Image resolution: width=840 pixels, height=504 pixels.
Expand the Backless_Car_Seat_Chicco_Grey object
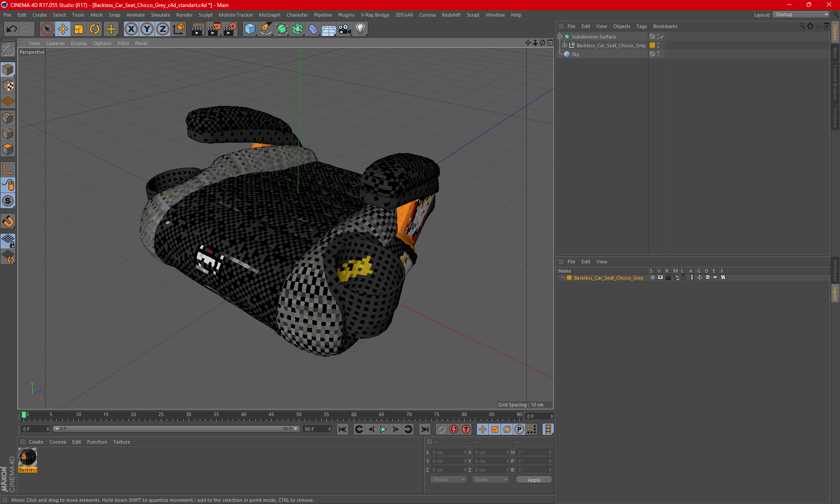pyautogui.click(x=564, y=45)
